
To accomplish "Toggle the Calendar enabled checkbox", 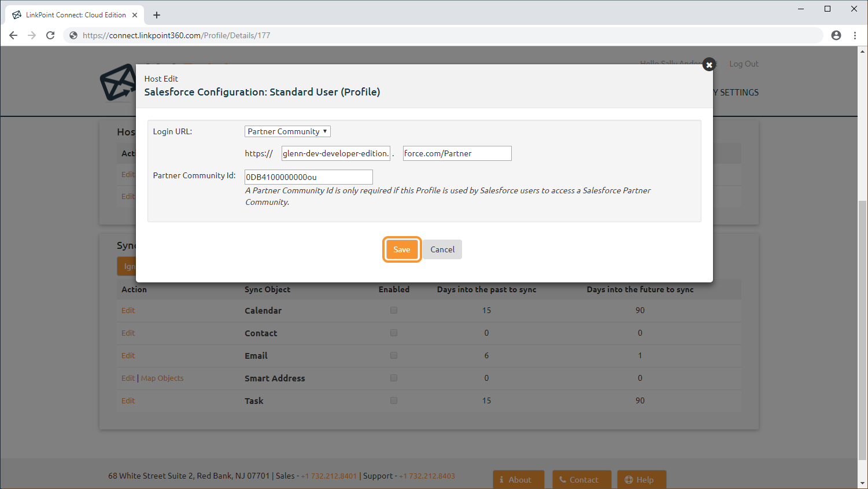I will point(394,310).
